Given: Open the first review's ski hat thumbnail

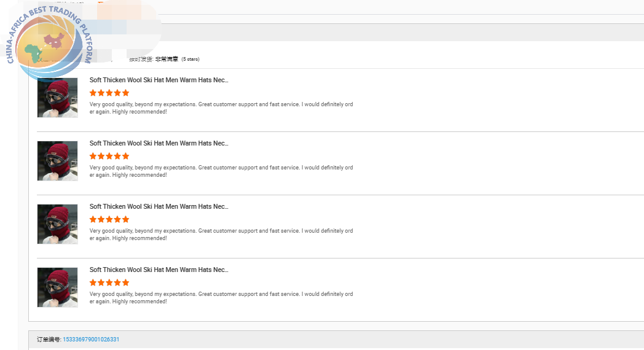Looking at the screenshot, I should point(57,98).
